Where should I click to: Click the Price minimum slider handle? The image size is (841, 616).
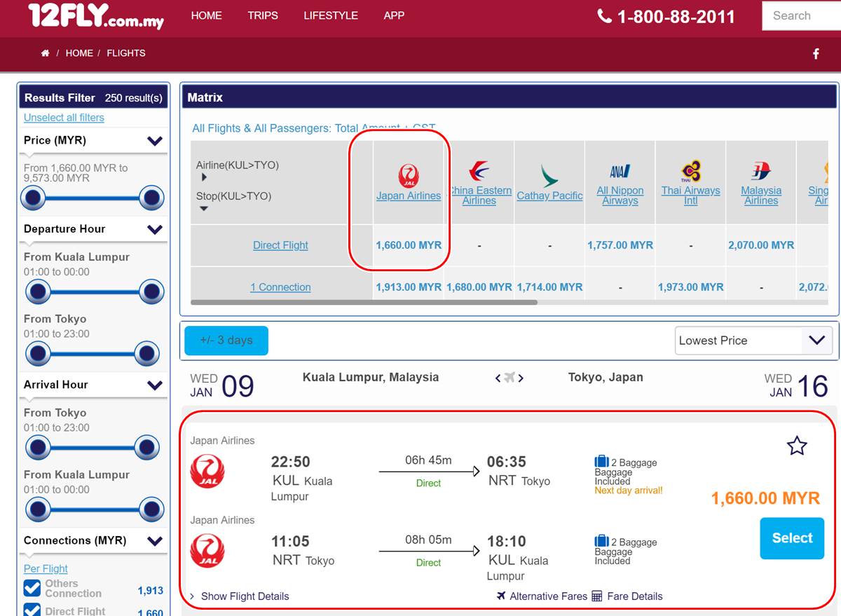[x=34, y=198]
